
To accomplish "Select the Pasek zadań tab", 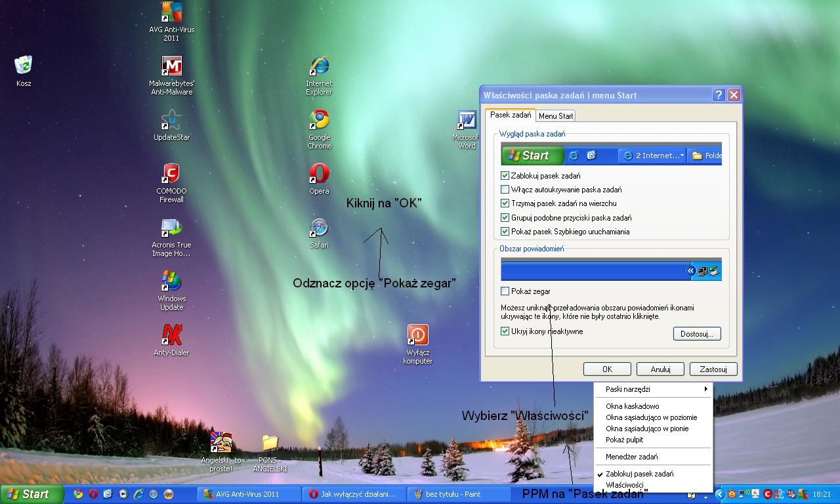I will click(511, 115).
